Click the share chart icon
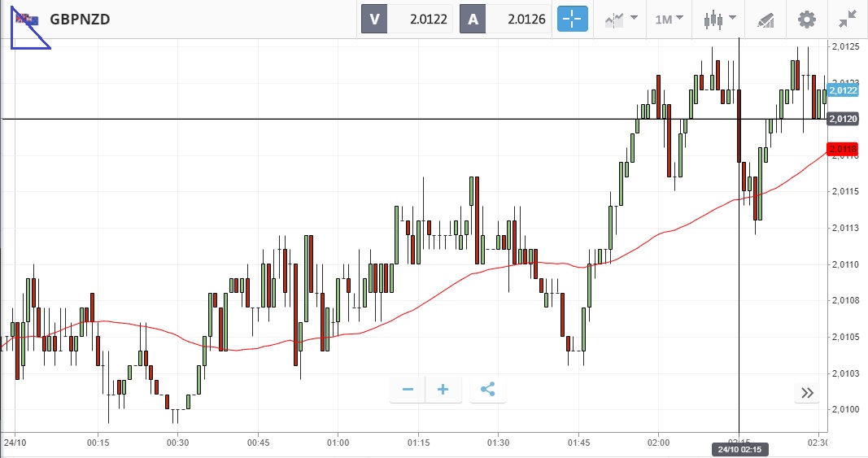Image resolution: width=868 pixels, height=458 pixels. [x=488, y=390]
